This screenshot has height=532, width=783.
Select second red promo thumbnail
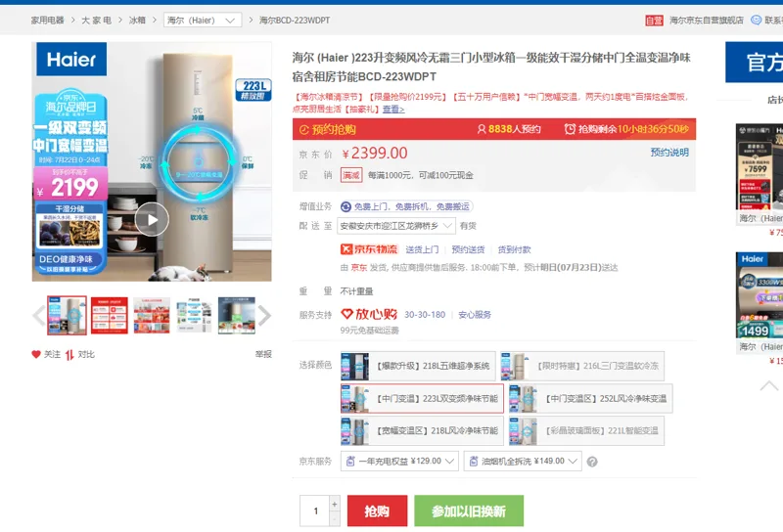110,316
